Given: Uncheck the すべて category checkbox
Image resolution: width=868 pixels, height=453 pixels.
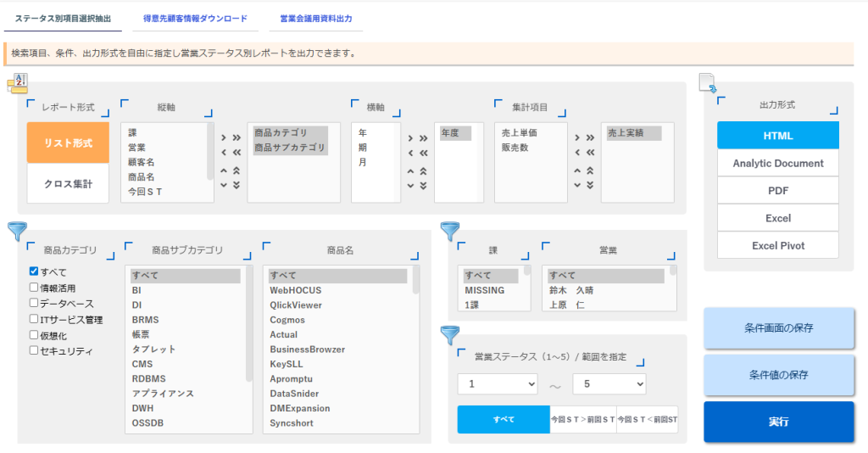Looking at the screenshot, I should click(34, 271).
